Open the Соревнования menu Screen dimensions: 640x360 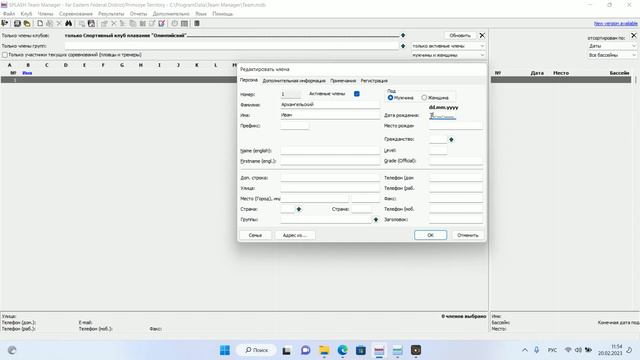tap(76, 14)
